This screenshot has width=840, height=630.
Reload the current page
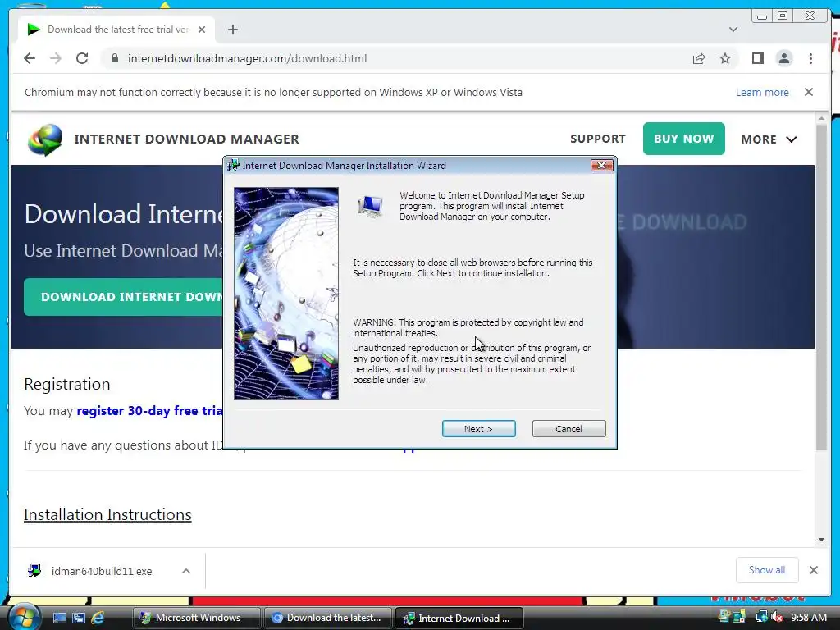coord(82,58)
